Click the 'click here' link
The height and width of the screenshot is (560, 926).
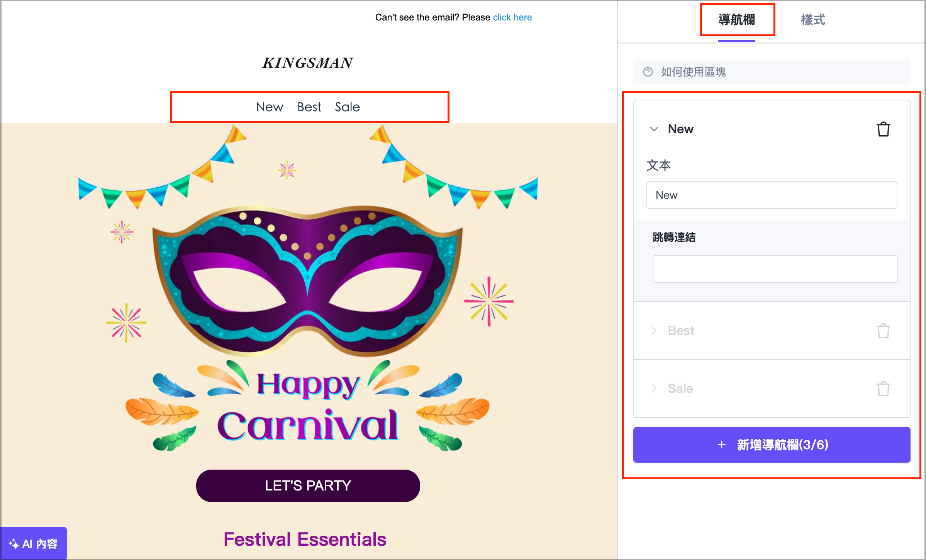click(x=512, y=17)
